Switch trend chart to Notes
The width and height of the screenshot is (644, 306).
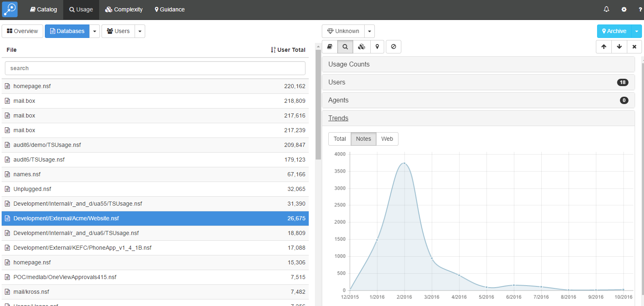[x=363, y=139]
